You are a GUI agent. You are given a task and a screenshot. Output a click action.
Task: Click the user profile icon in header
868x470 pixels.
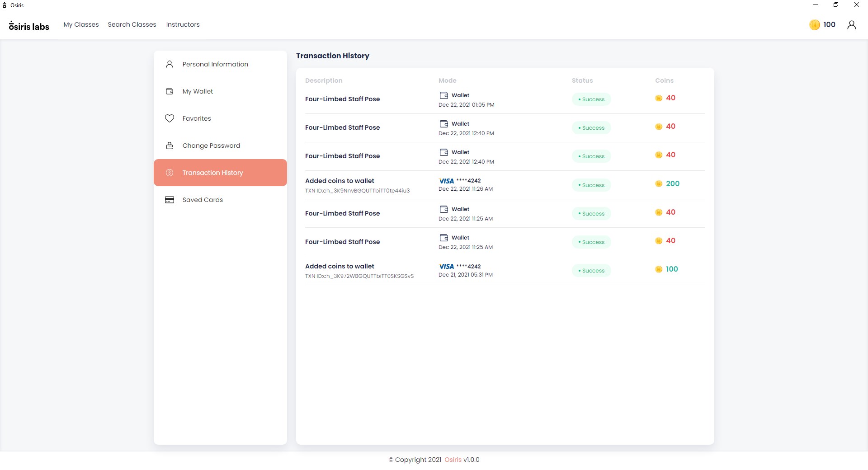[851, 25]
